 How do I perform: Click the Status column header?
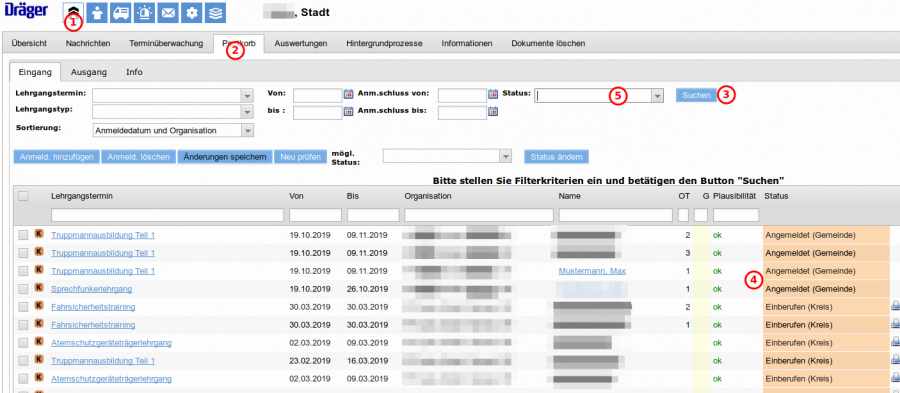point(776,196)
